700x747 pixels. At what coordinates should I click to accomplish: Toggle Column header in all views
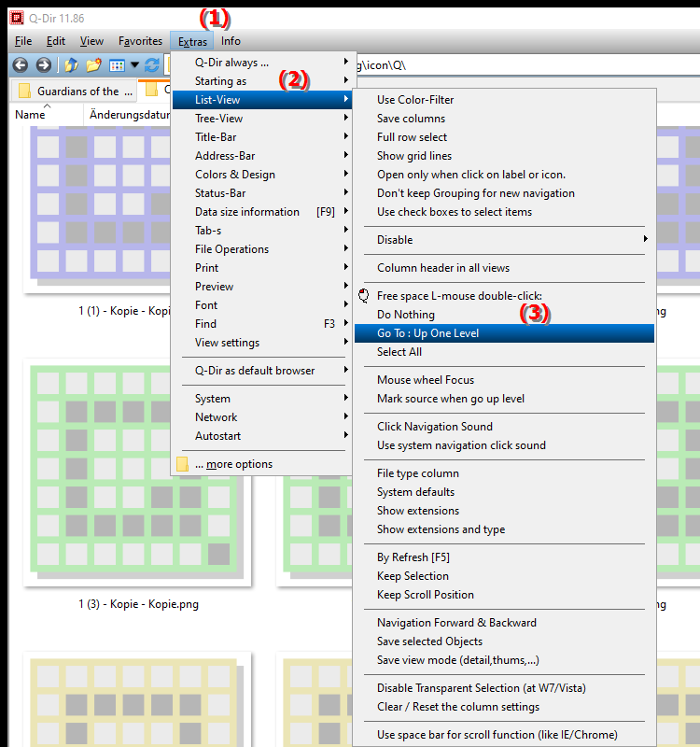[505, 268]
